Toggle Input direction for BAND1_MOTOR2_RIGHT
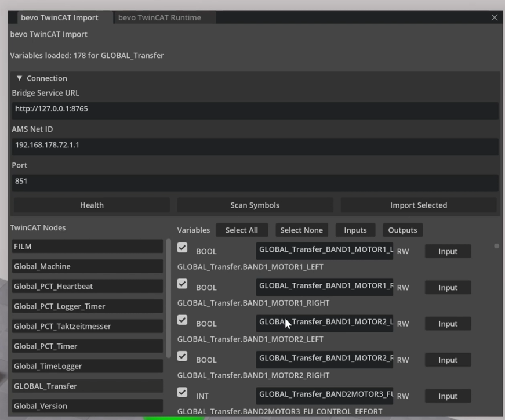Viewport: 505px width, 420px height. pos(448,360)
